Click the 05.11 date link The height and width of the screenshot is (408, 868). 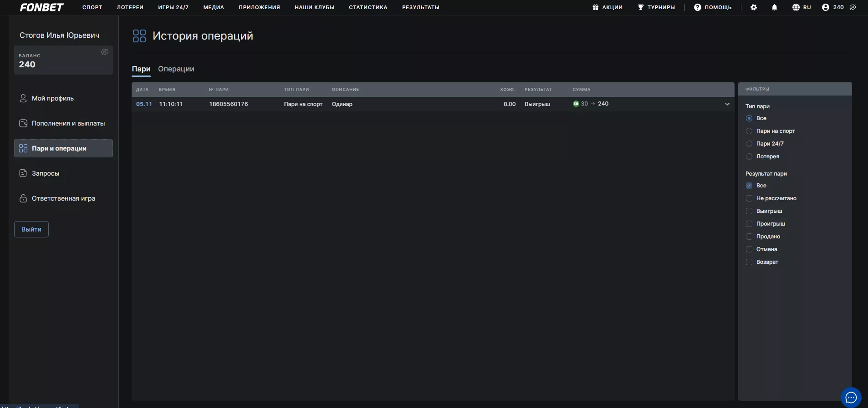point(144,104)
